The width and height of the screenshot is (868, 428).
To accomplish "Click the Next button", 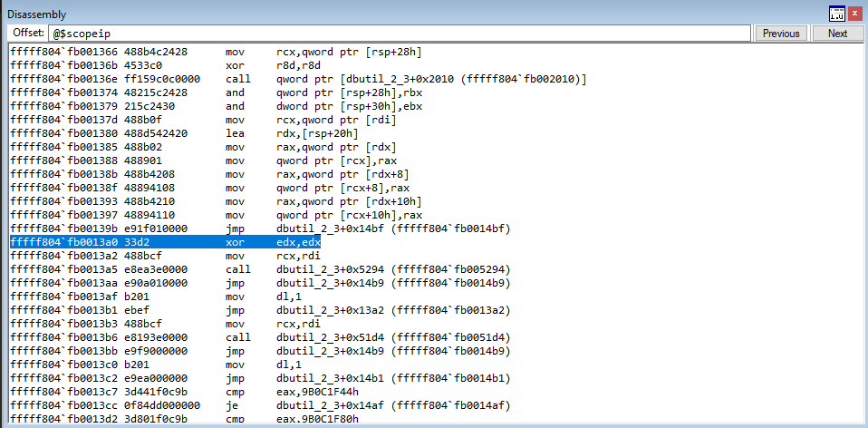I will click(837, 34).
